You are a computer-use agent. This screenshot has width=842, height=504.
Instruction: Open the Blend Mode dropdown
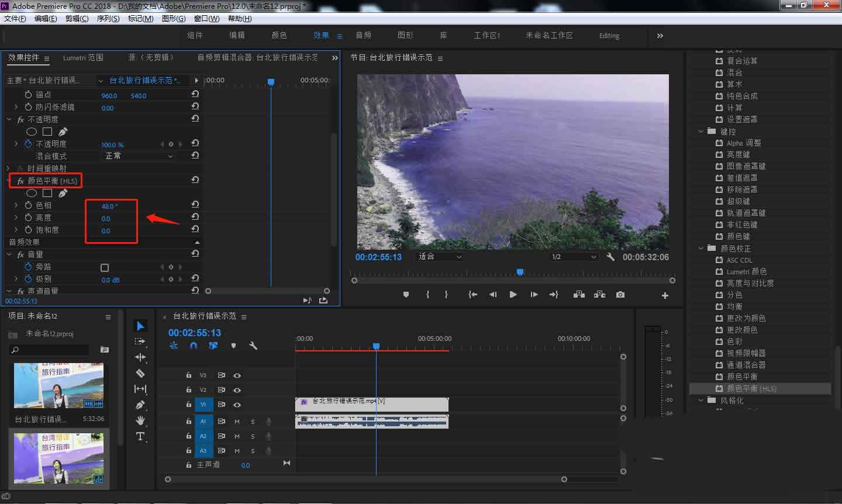[139, 156]
